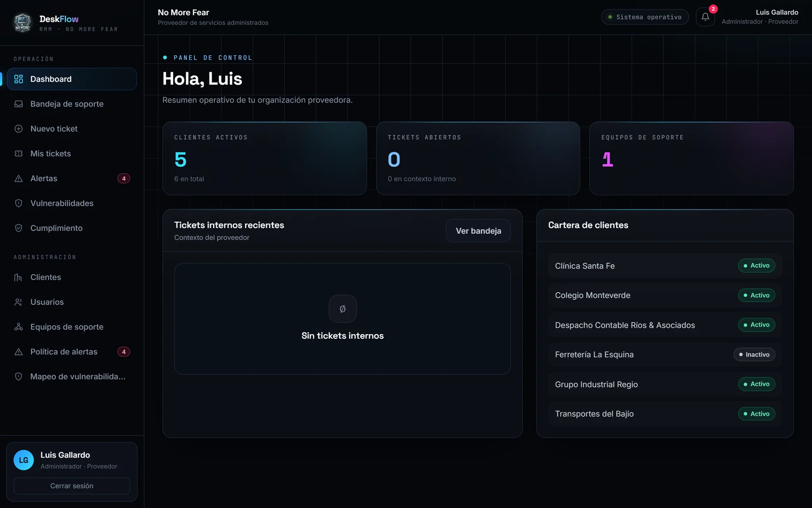Click the Cerrar sesión button

(x=72, y=486)
